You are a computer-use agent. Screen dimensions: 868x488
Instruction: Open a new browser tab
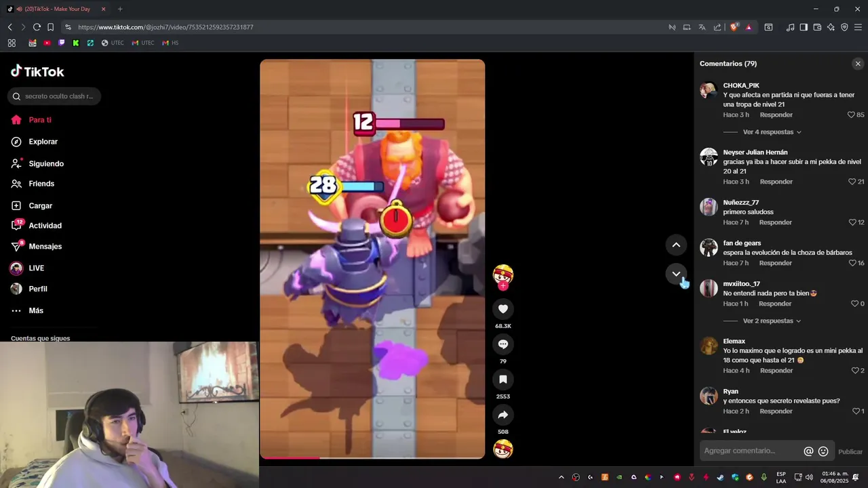pos(120,9)
